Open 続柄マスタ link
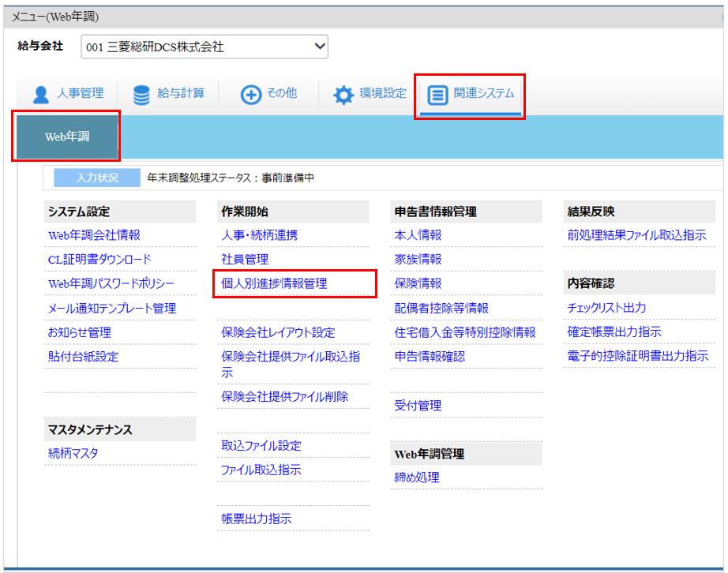This screenshot has height=573, width=728. [x=73, y=453]
